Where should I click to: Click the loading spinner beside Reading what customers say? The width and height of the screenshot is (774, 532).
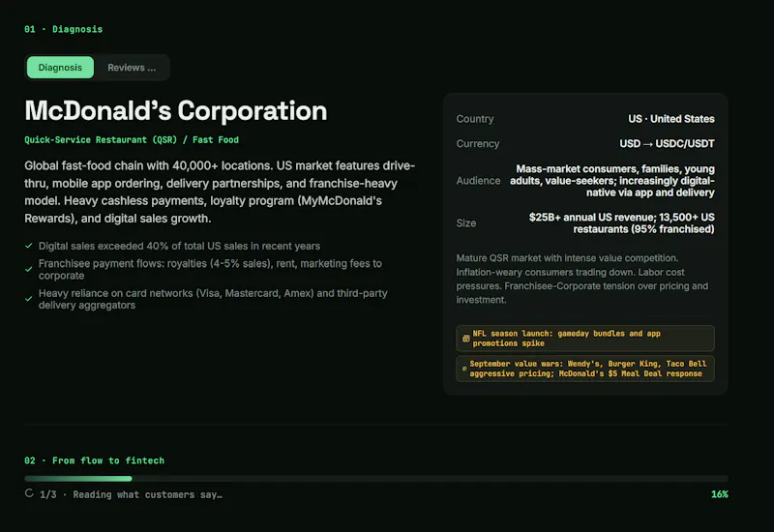29,493
